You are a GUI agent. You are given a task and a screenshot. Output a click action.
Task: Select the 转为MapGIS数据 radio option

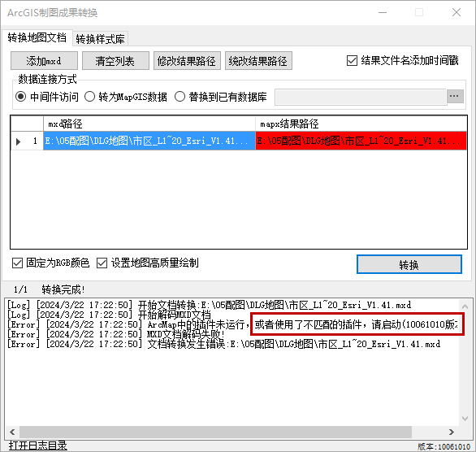point(89,97)
